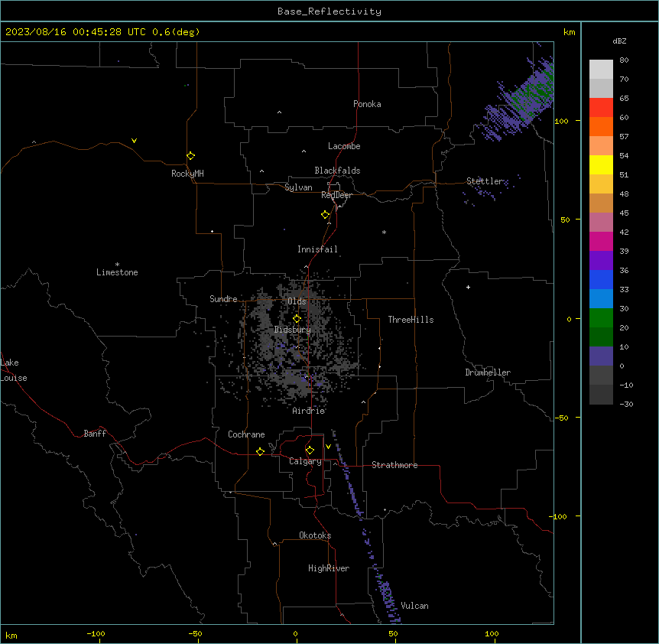Click the yellow marker south of RedDeer
Screen dimensions: 659x644
pyautogui.click(x=325, y=214)
